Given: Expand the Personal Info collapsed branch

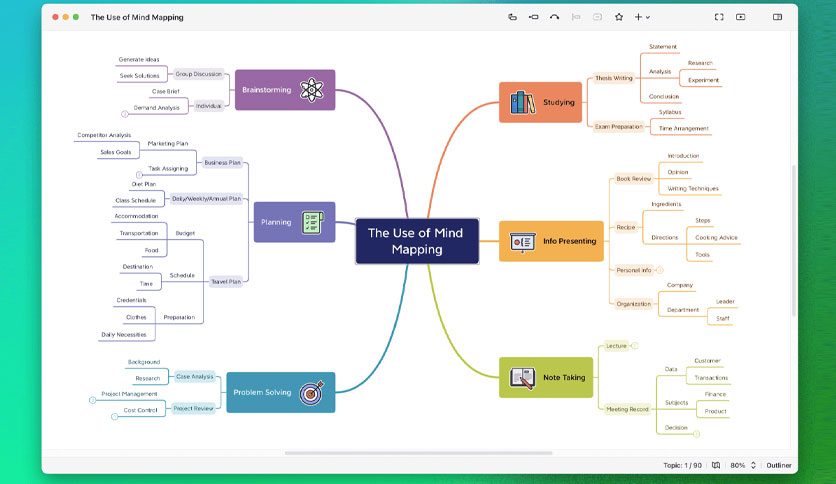Looking at the screenshot, I should pyautogui.click(x=660, y=270).
